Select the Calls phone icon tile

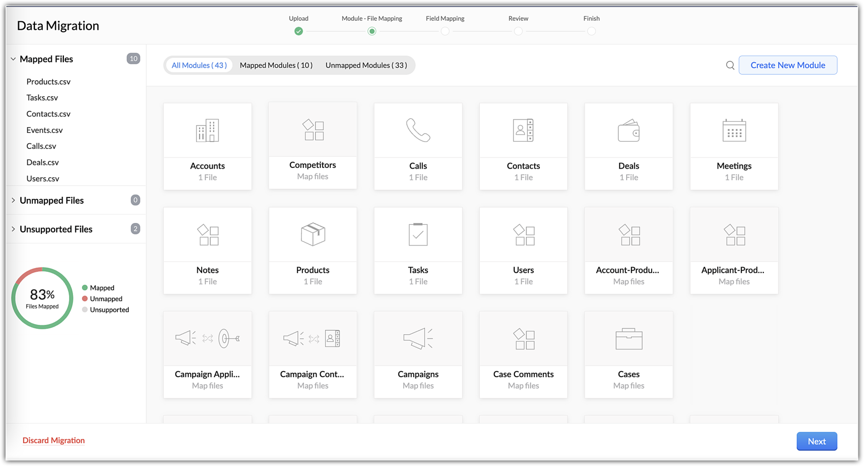tap(418, 130)
